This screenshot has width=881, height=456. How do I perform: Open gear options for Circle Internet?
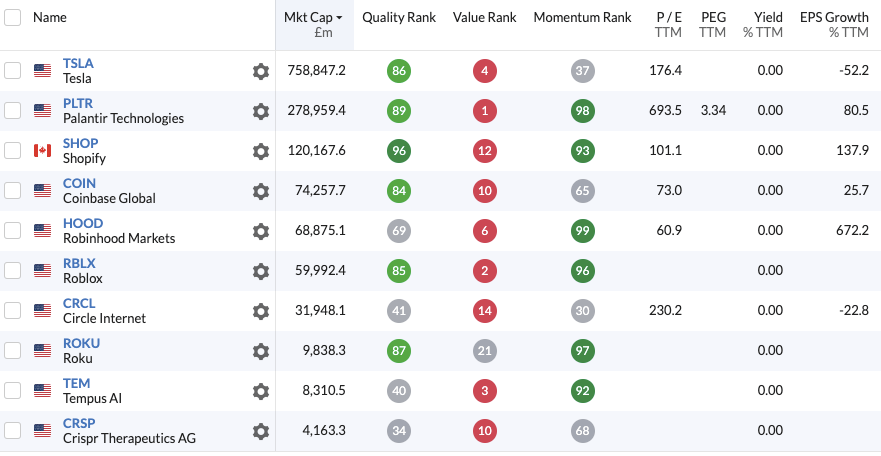261,311
